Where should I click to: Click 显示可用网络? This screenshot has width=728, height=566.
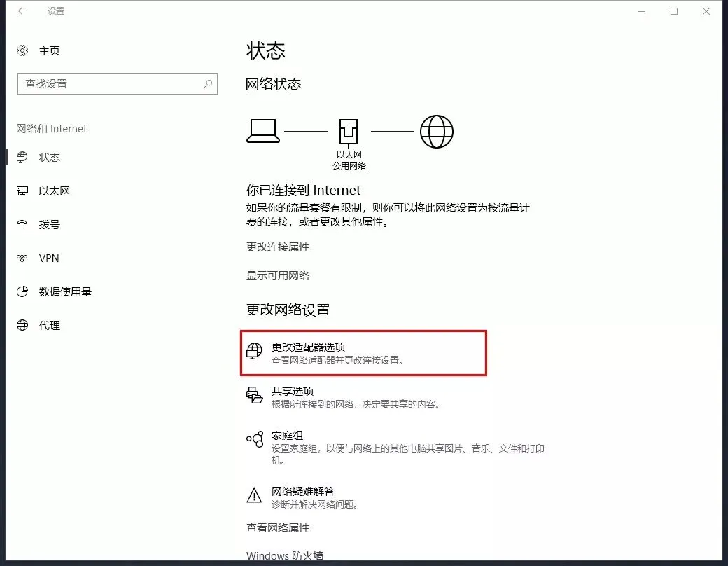tap(279, 275)
